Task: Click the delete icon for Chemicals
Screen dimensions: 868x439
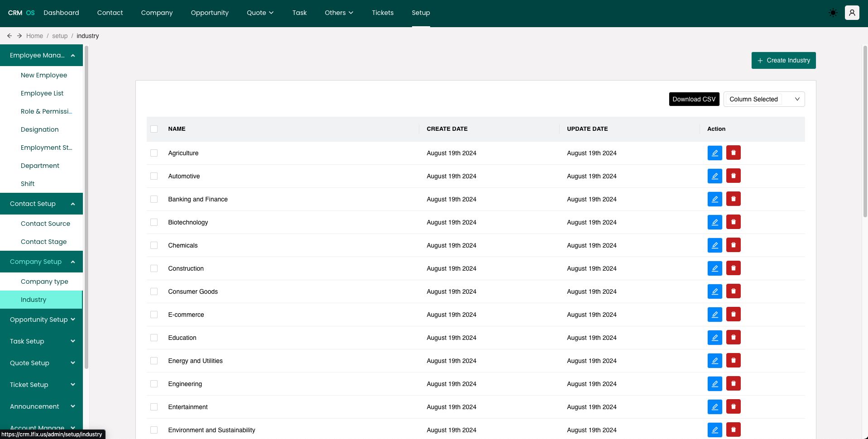Action: click(x=733, y=245)
